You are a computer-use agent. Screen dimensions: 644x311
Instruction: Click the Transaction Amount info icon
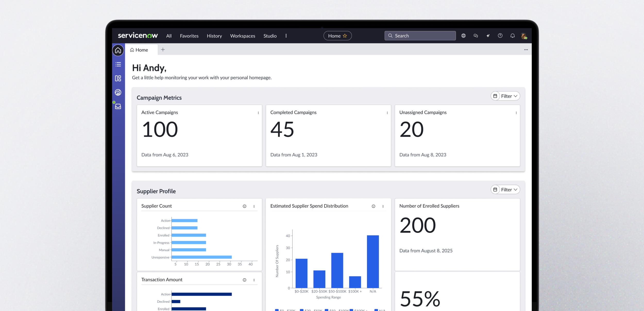coord(244,280)
